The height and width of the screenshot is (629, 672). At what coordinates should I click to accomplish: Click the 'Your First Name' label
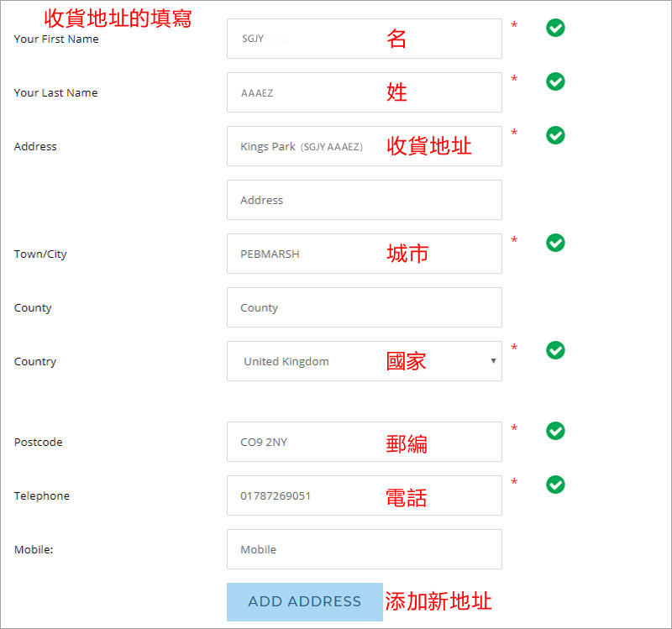click(x=56, y=39)
